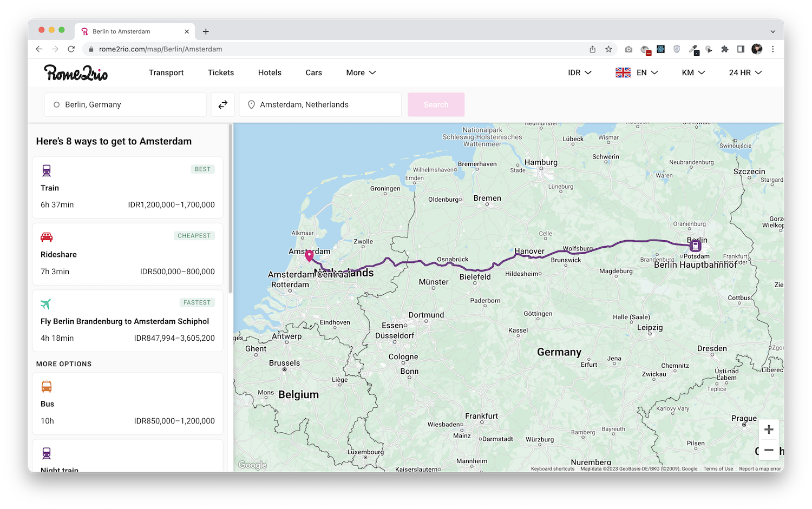The image size is (812, 509).
Task: Open the Tickets menu item
Action: coord(221,72)
